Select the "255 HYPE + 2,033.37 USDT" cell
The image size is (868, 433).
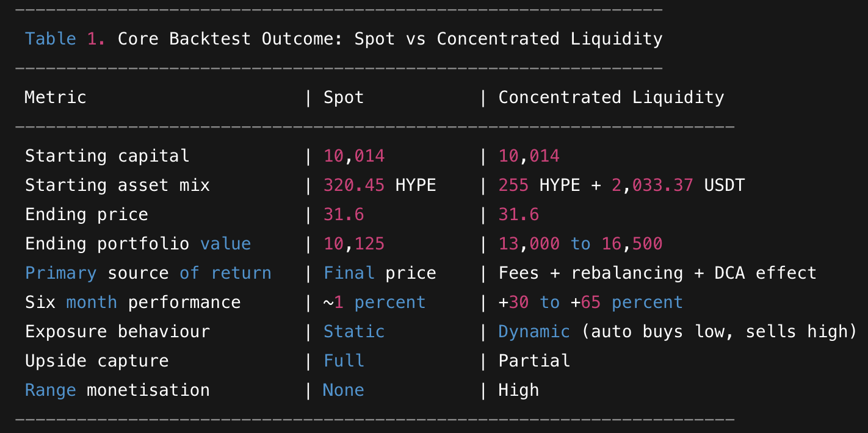point(621,185)
